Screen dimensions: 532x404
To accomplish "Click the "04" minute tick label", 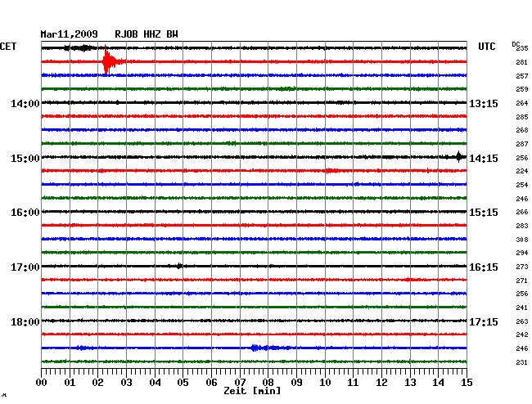I will [155, 383].
